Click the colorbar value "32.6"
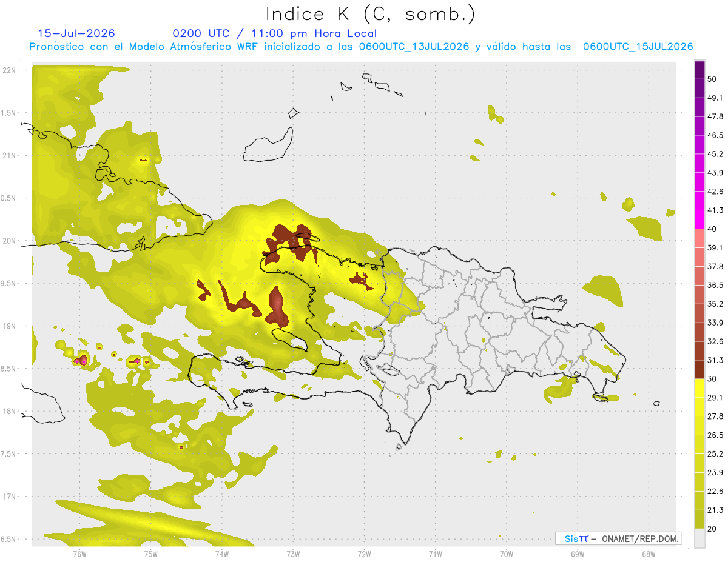The image size is (728, 562). coord(715,341)
